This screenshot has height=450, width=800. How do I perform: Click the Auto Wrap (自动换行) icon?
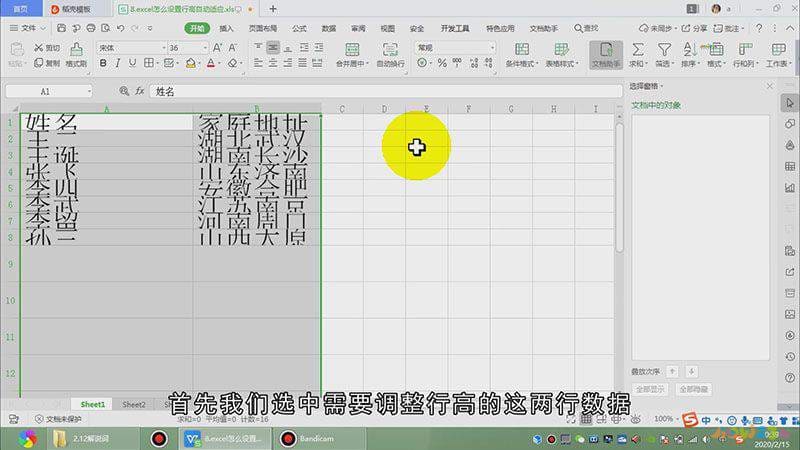pos(390,50)
